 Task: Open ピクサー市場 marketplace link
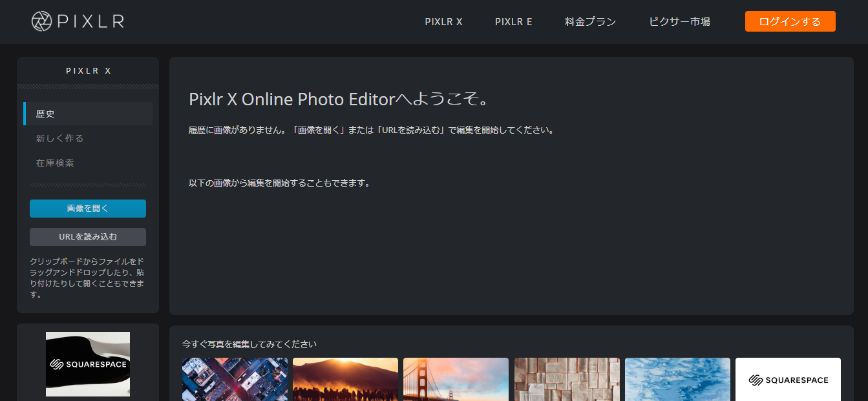(x=679, y=21)
